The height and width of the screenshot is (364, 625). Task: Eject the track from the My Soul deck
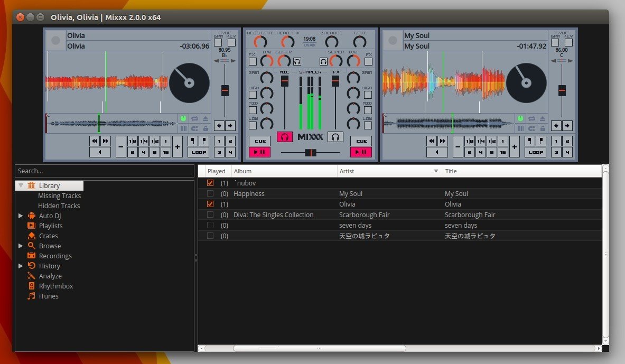point(543,118)
